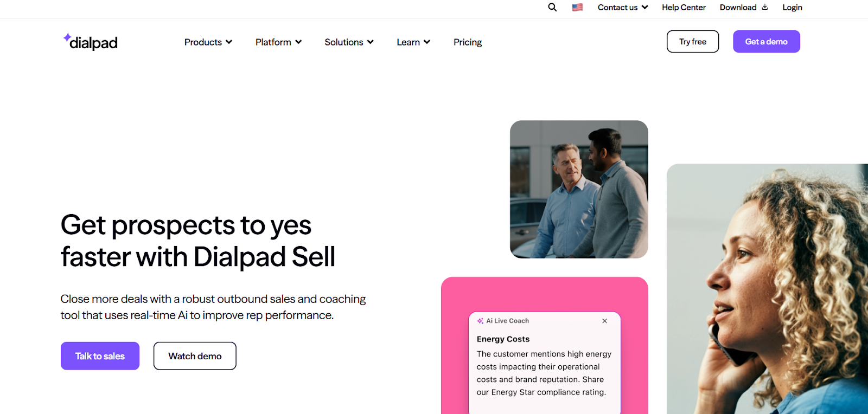Click the two men conversation photo
Image resolution: width=868 pixels, height=414 pixels.
(x=579, y=189)
